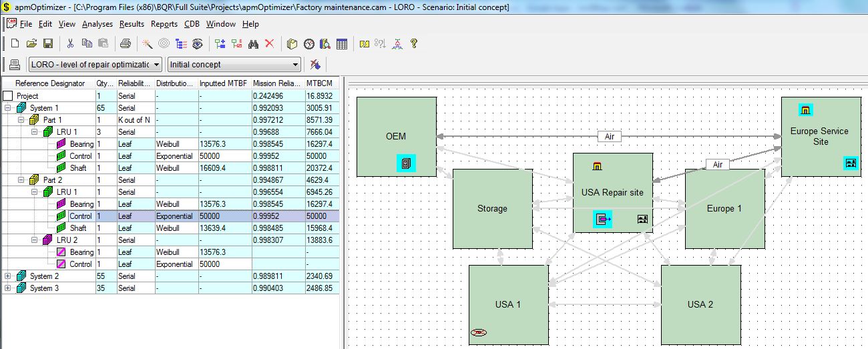Click the cyan document icon in OEM box
This screenshot has width=868, height=349.
click(x=406, y=163)
